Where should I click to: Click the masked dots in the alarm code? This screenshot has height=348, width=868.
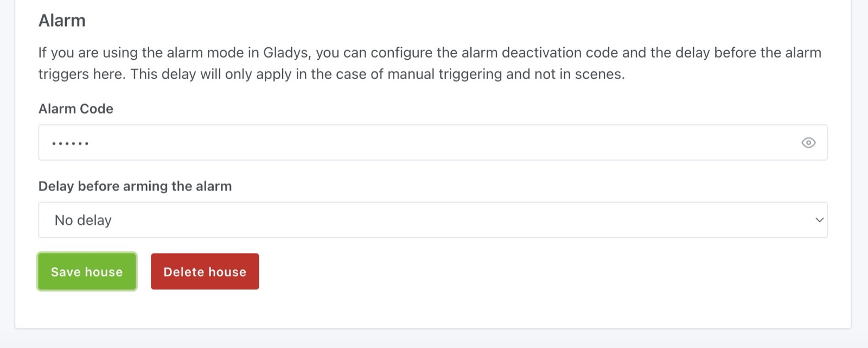71,143
